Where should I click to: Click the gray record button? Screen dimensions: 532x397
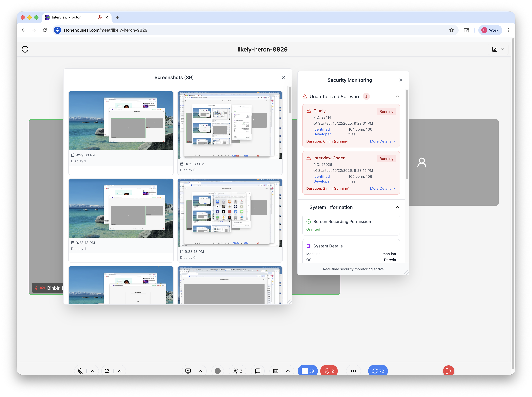coord(218,371)
